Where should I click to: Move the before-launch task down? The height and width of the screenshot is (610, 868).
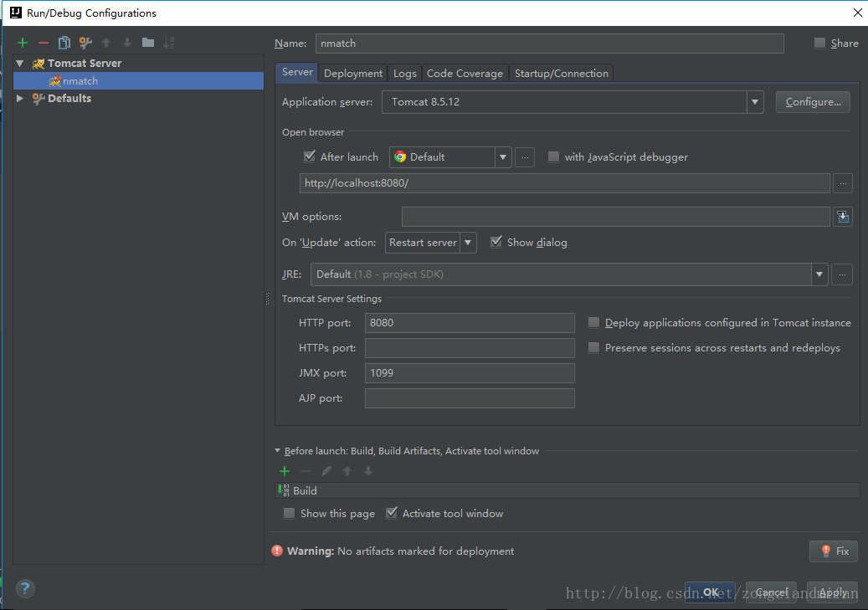(368, 471)
